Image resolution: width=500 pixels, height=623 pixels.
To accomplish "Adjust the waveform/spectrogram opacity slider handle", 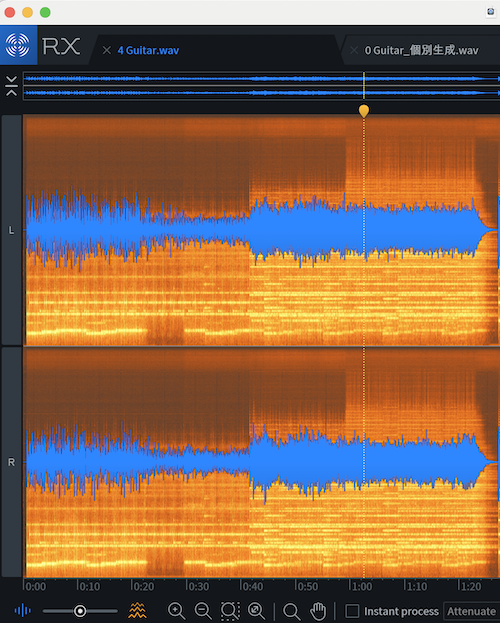I will click(x=80, y=611).
